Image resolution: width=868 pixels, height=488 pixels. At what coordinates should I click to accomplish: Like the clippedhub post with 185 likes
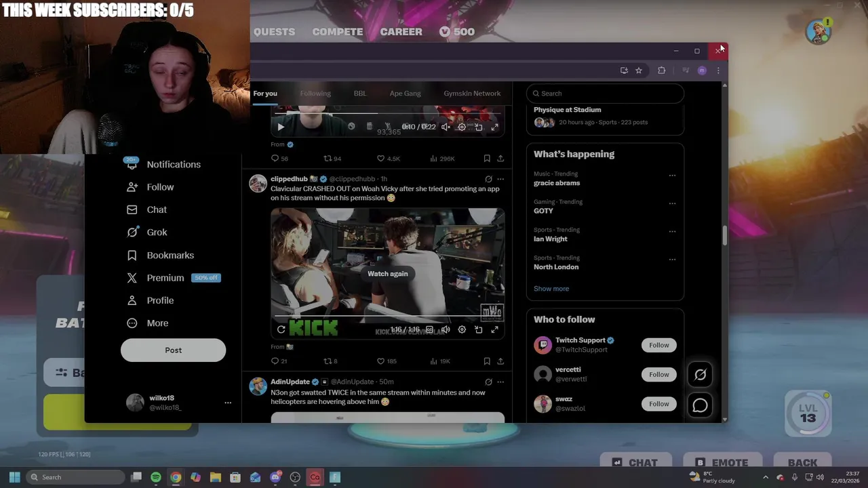point(387,361)
